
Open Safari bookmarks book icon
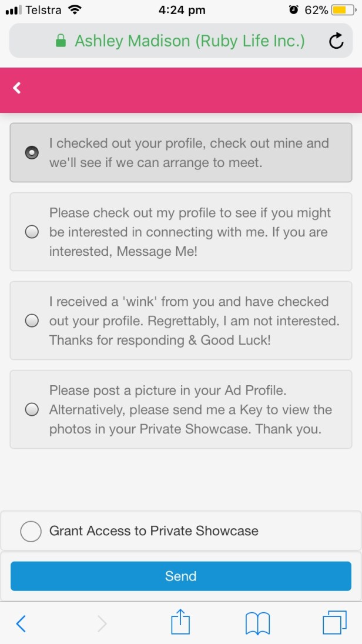(257, 623)
